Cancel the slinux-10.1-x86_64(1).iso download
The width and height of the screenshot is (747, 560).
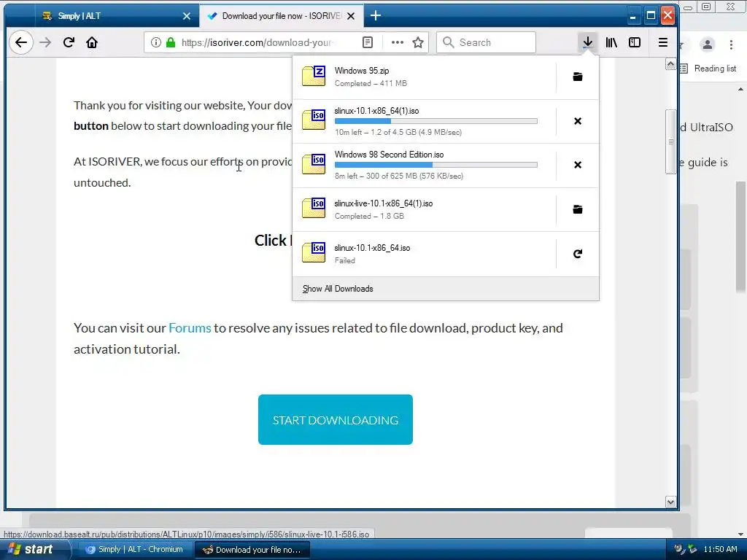point(578,121)
